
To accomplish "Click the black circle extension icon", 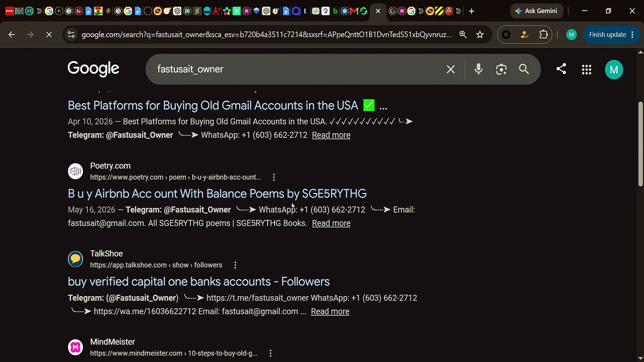I will click(x=506, y=35).
